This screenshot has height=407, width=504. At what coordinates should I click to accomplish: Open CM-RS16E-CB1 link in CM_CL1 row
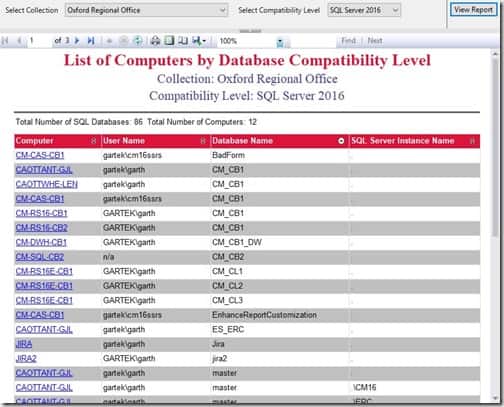[44, 271]
